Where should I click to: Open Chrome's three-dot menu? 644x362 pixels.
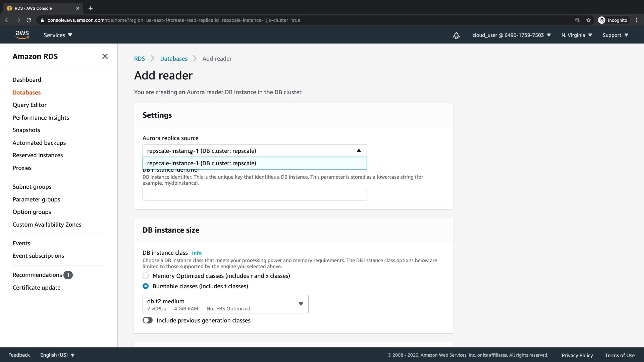click(637, 20)
